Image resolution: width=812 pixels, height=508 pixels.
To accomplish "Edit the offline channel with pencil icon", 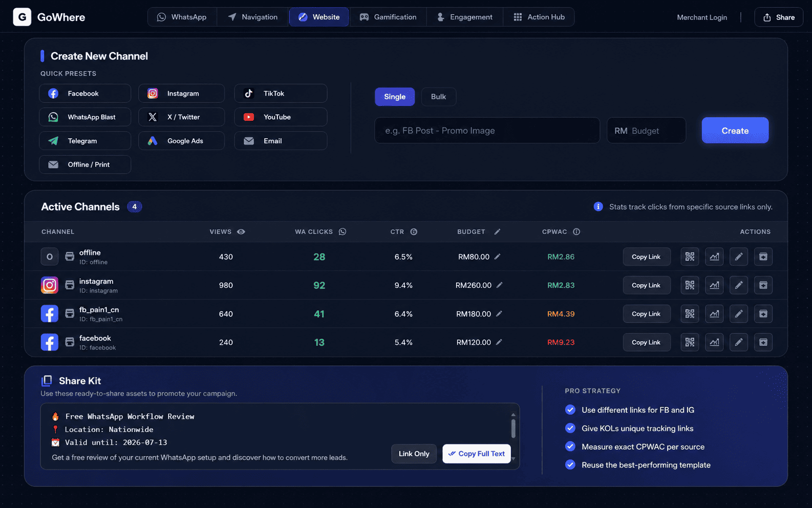I will [739, 257].
